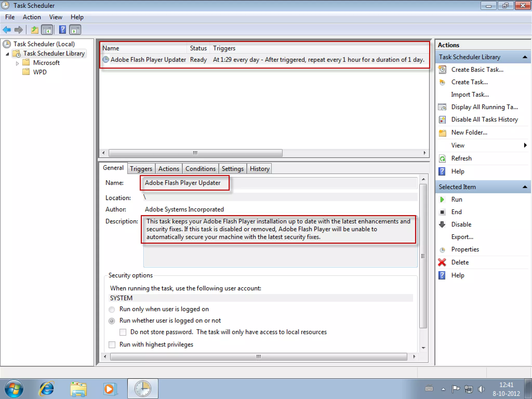Open the Action menu
The width and height of the screenshot is (532, 399).
(x=32, y=17)
